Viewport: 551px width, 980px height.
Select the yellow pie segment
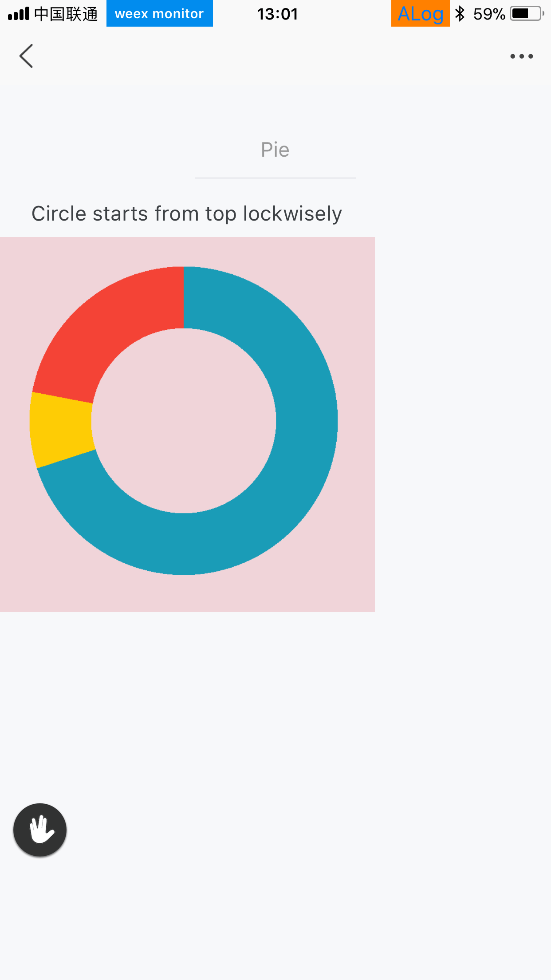(61, 428)
